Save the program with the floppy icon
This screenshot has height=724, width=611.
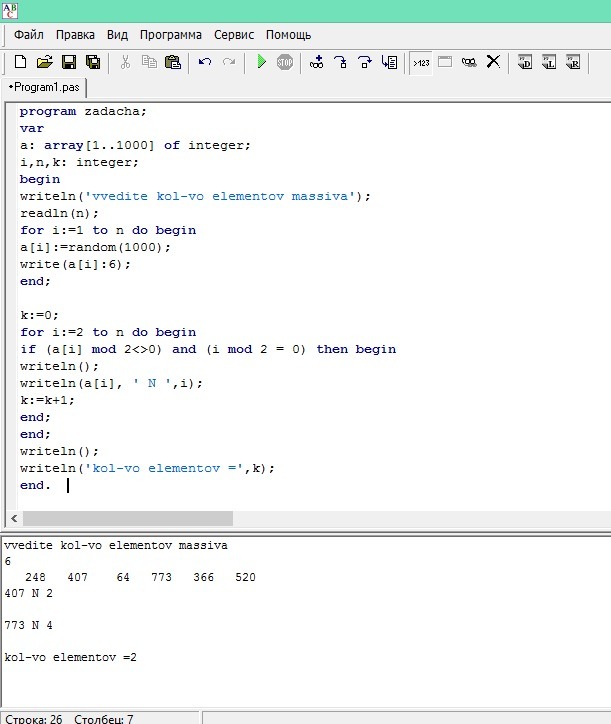click(x=69, y=62)
